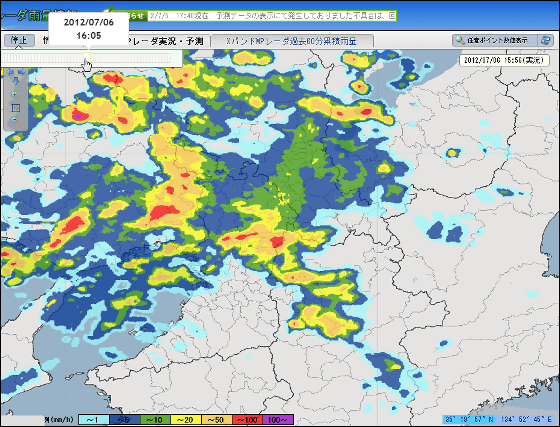Viewport: 560px width, 427px height.
Task: Zoom out with magnifier minus icon
Action: coord(15,121)
